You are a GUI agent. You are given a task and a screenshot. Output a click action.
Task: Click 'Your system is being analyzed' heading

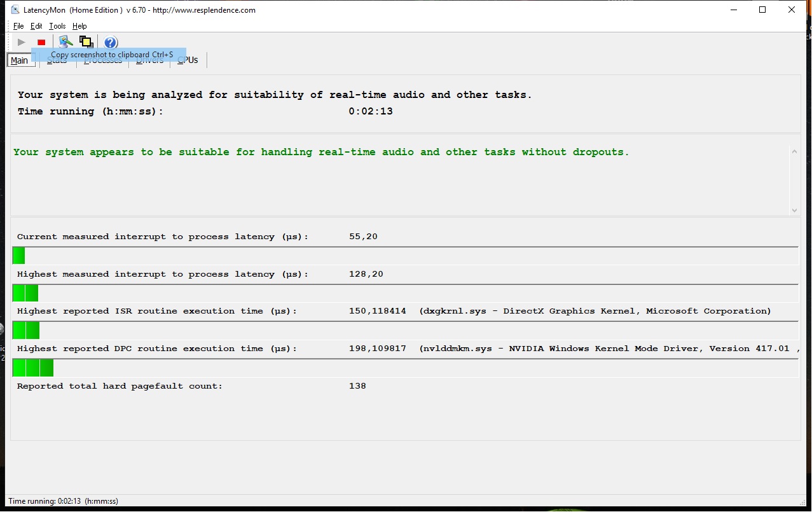[x=275, y=95]
